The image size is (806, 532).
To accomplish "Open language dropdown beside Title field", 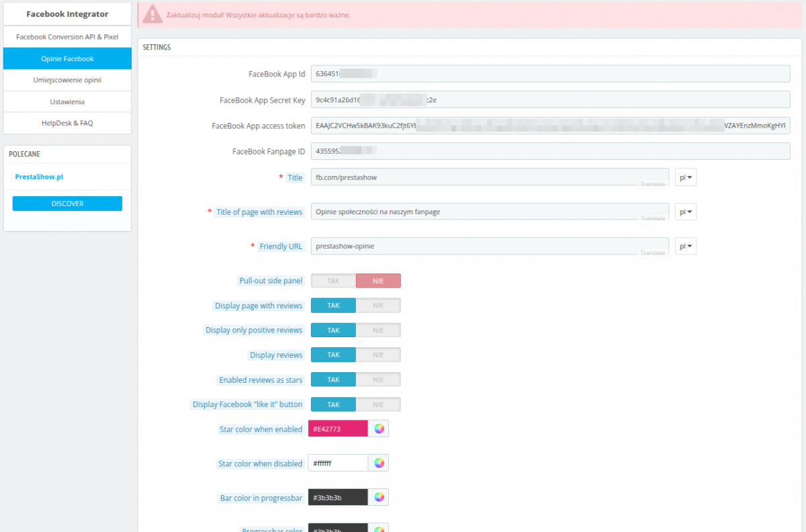I will (x=685, y=177).
